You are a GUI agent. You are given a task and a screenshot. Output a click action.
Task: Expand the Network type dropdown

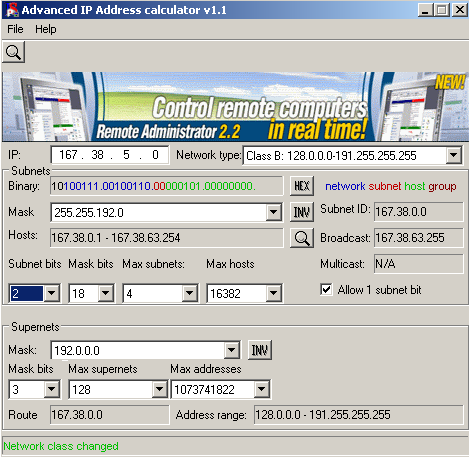454,155
